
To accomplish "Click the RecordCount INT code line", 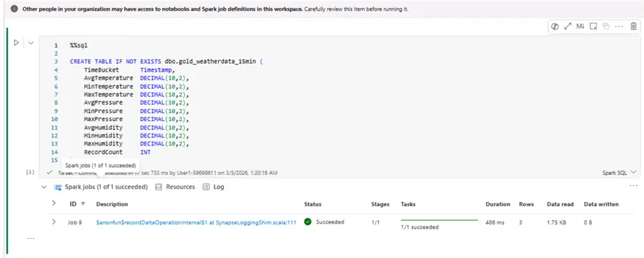I will pos(117,152).
